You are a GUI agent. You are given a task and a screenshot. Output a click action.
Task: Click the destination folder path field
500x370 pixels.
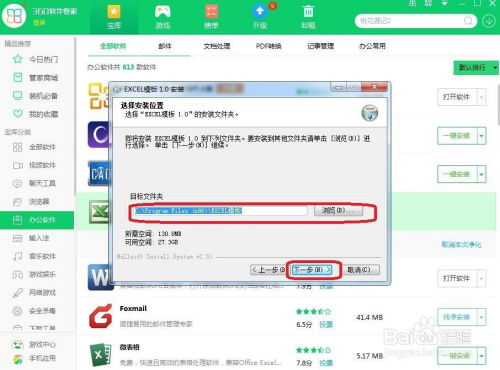tap(220, 211)
